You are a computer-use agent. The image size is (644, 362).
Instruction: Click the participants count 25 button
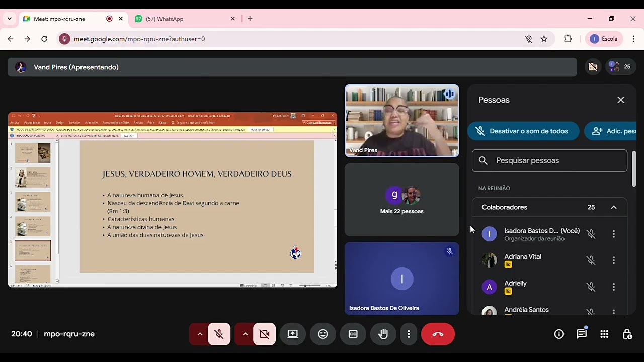[620, 67]
